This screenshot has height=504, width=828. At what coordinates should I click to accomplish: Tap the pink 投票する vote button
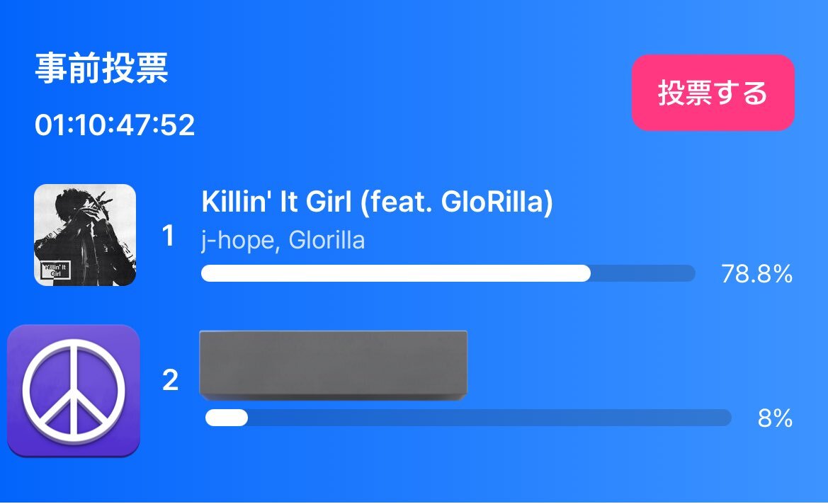click(x=713, y=92)
